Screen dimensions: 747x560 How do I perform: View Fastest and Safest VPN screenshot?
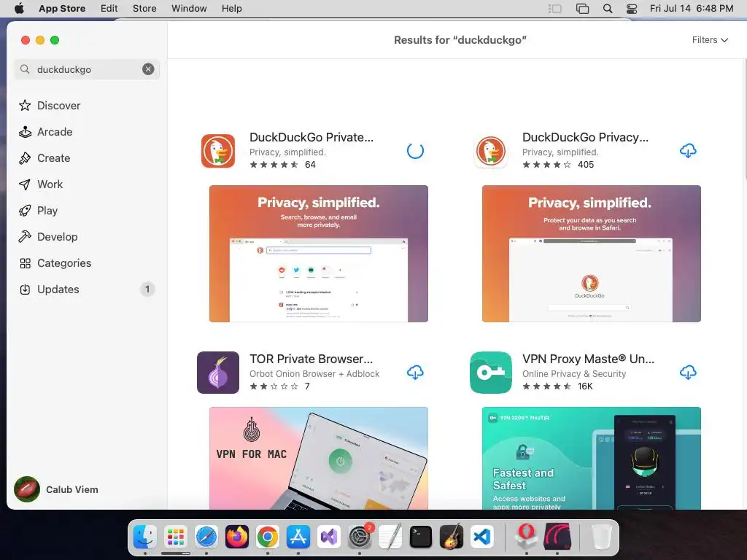(591, 458)
